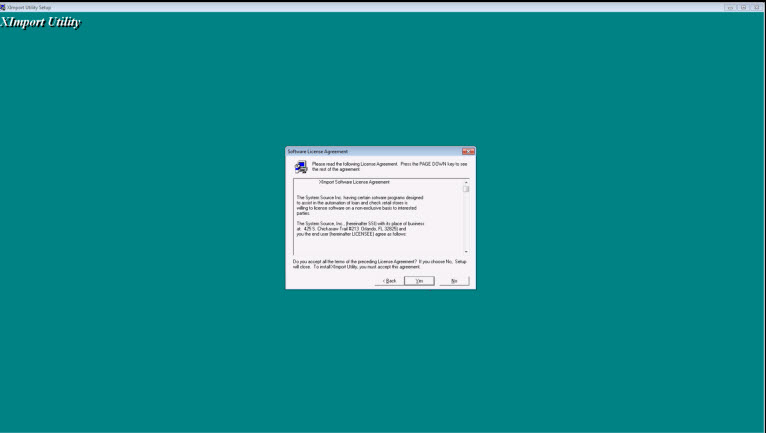Click the 'XImport Software License Agreement' heading text

pos(354,182)
